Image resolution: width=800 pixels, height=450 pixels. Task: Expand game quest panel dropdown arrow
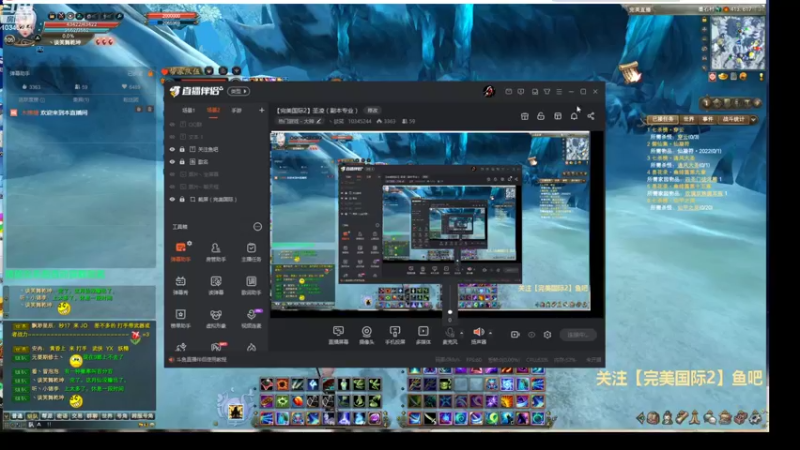click(754, 119)
